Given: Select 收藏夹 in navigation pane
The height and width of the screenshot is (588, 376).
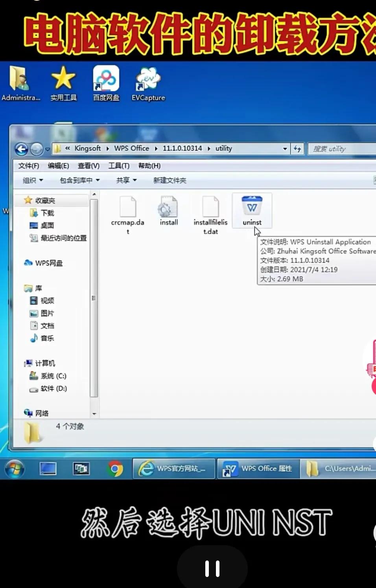Looking at the screenshot, I should pyautogui.click(x=39, y=200).
